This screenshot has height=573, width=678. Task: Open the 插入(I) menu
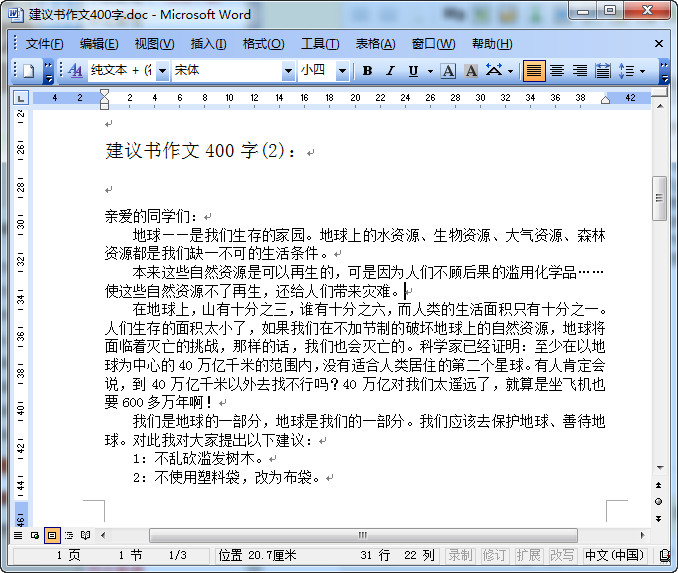[x=208, y=44]
